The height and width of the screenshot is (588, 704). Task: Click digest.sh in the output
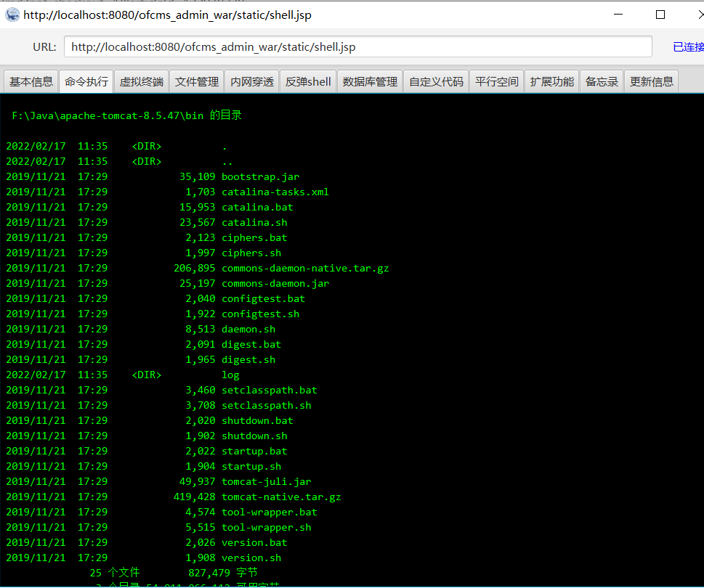point(248,360)
